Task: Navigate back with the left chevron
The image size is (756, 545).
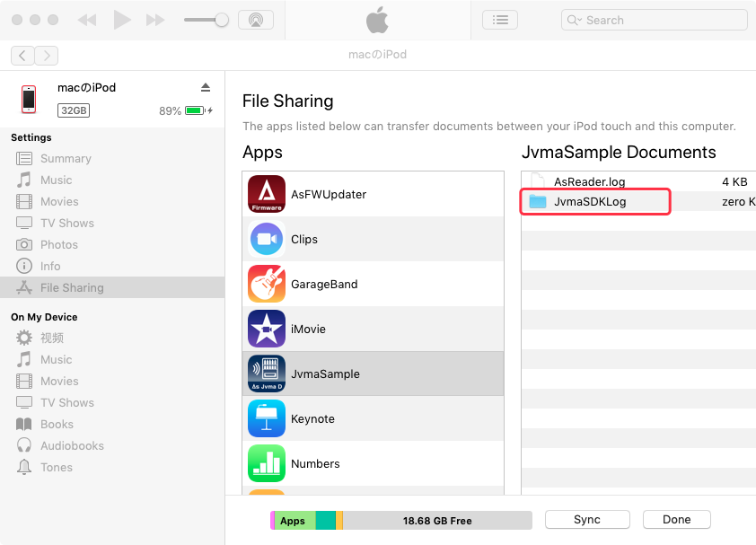Action: 23,56
